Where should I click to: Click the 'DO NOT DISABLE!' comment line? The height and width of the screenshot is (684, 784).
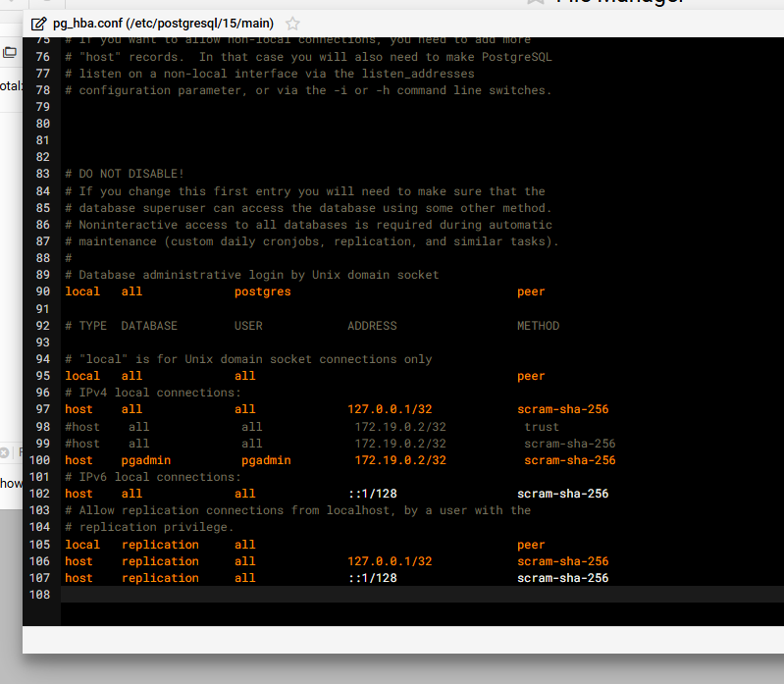pyautogui.click(x=125, y=174)
